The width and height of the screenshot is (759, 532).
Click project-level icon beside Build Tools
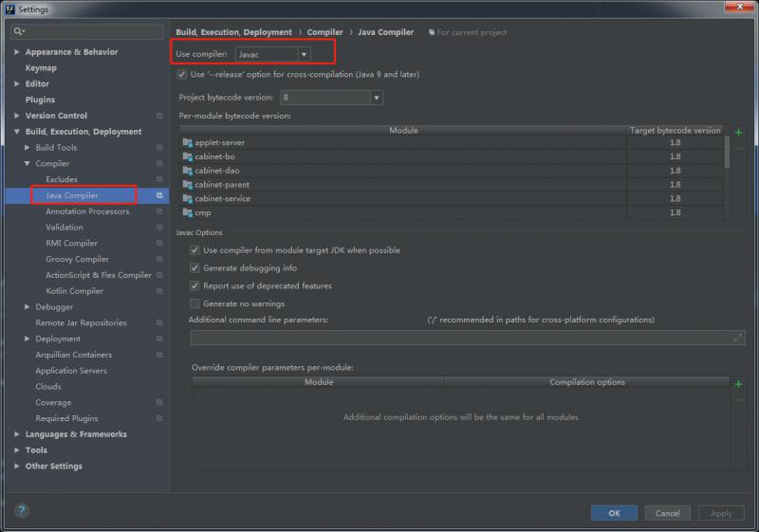pos(159,148)
